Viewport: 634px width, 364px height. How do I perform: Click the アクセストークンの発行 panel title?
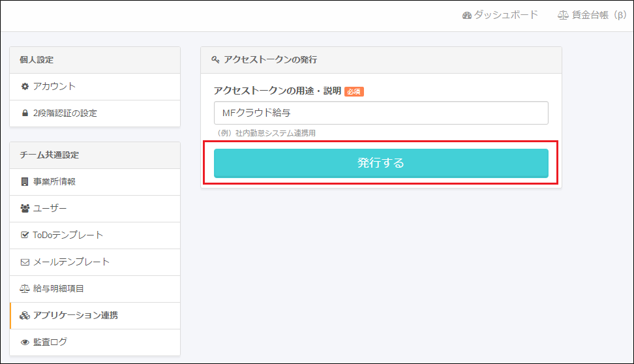point(270,60)
